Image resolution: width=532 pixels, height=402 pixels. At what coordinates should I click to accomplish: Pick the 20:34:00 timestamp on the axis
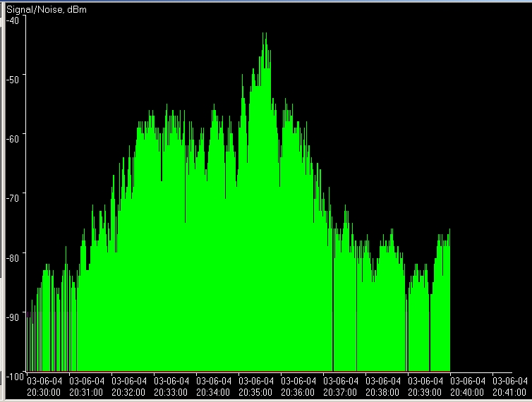click(x=214, y=387)
